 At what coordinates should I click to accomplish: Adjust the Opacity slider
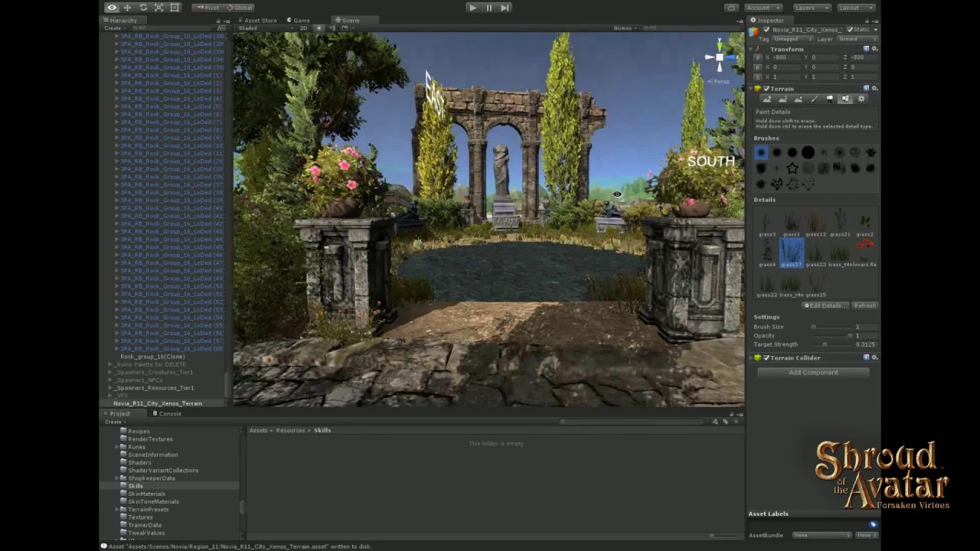tap(831, 336)
